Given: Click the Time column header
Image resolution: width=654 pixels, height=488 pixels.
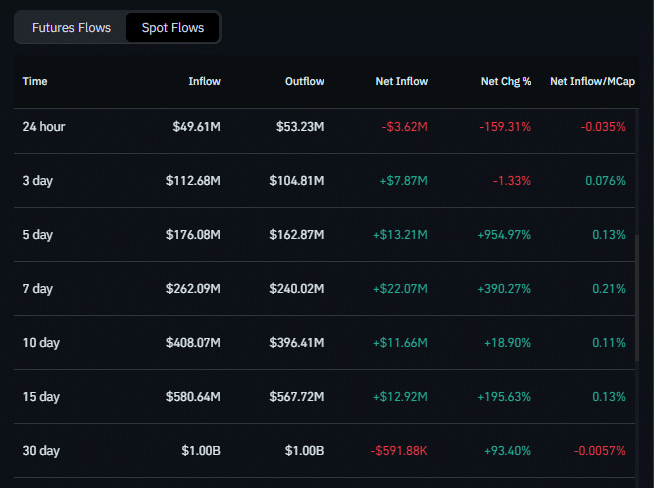Looking at the screenshot, I should tap(35, 81).
